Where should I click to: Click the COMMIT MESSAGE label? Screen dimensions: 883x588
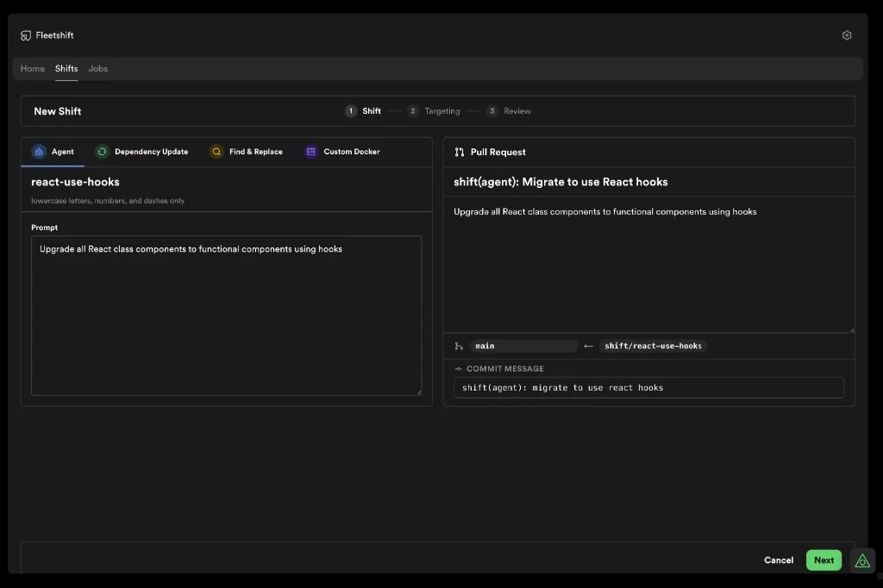pyautogui.click(x=505, y=369)
